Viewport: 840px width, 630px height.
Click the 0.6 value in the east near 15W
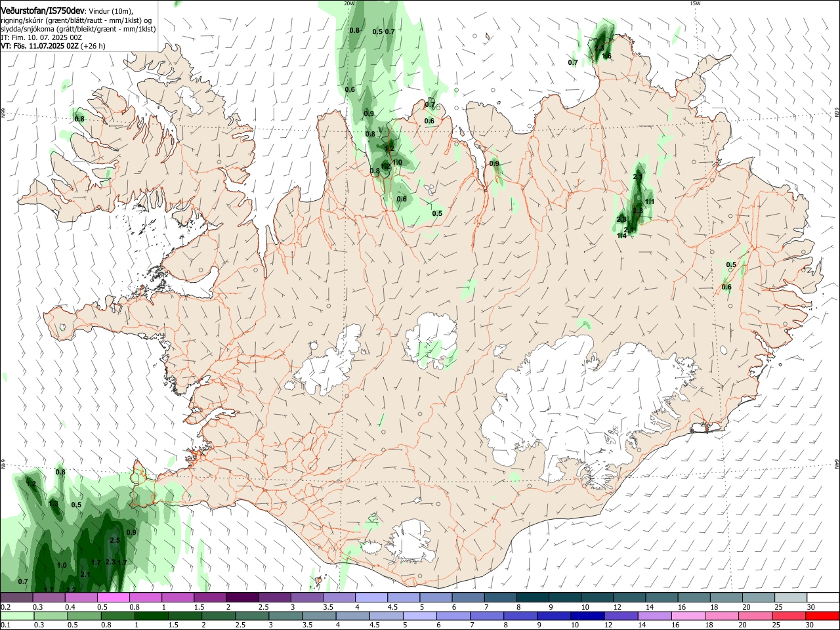click(x=726, y=287)
